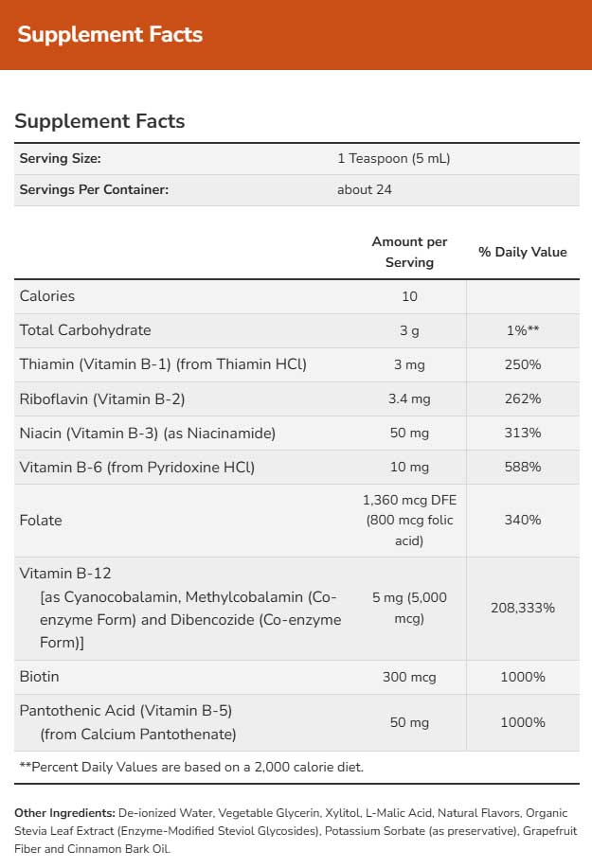The height and width of the screenshot is (868, 592).
Task: Click the Amount per Serving column header
Action: [x=409, y=252]
